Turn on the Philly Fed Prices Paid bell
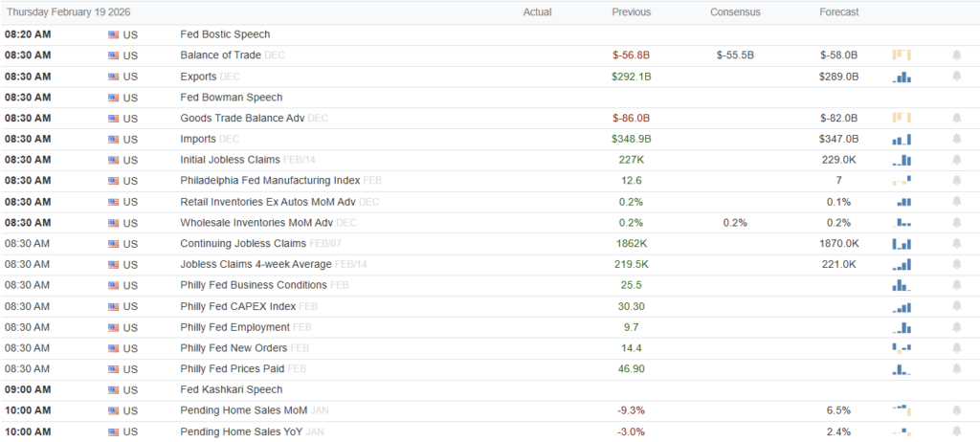980x442 pixels. click(x=956, y=369)
